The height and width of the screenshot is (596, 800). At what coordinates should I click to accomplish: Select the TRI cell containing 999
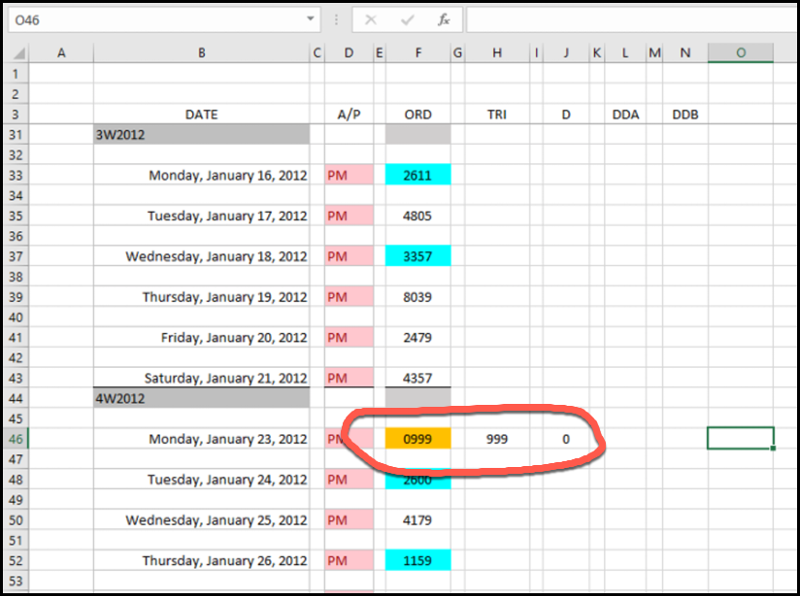497,439
